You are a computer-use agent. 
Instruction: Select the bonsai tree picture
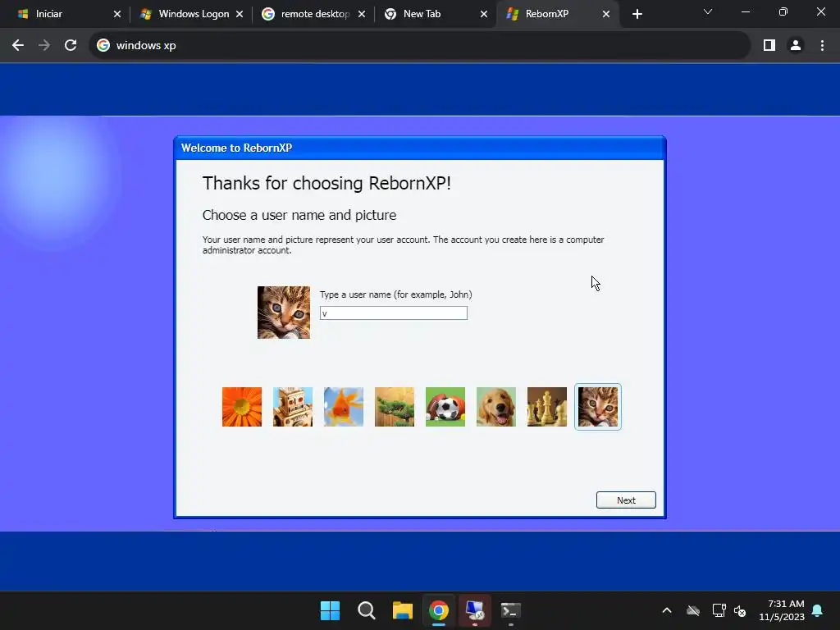point(395,407)
